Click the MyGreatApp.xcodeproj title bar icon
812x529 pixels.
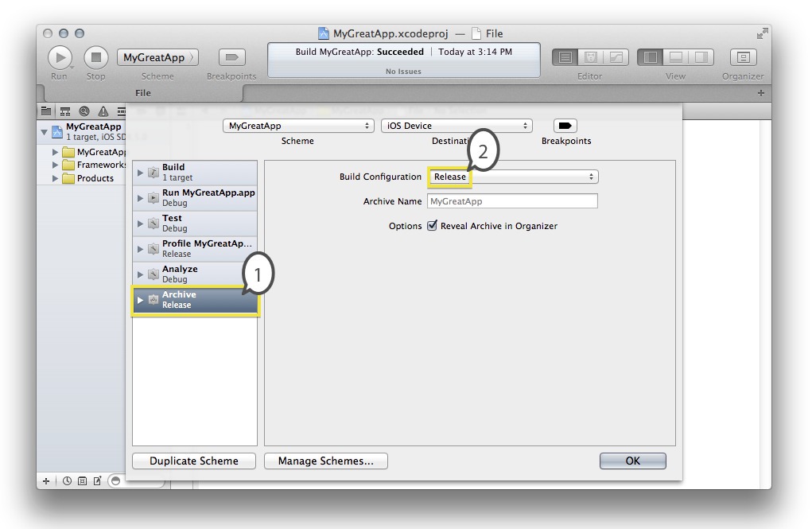click(323, 33)
